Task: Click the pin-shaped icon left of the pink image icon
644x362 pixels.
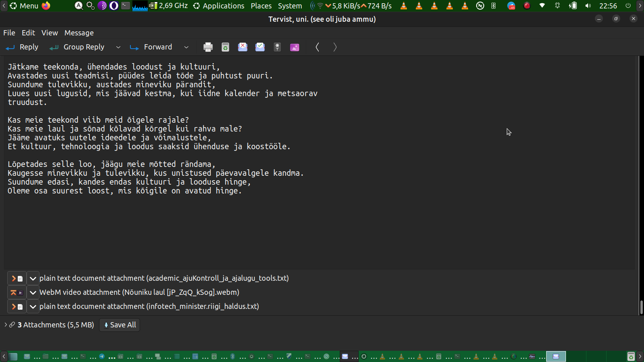Action: [x=277, y=47]
